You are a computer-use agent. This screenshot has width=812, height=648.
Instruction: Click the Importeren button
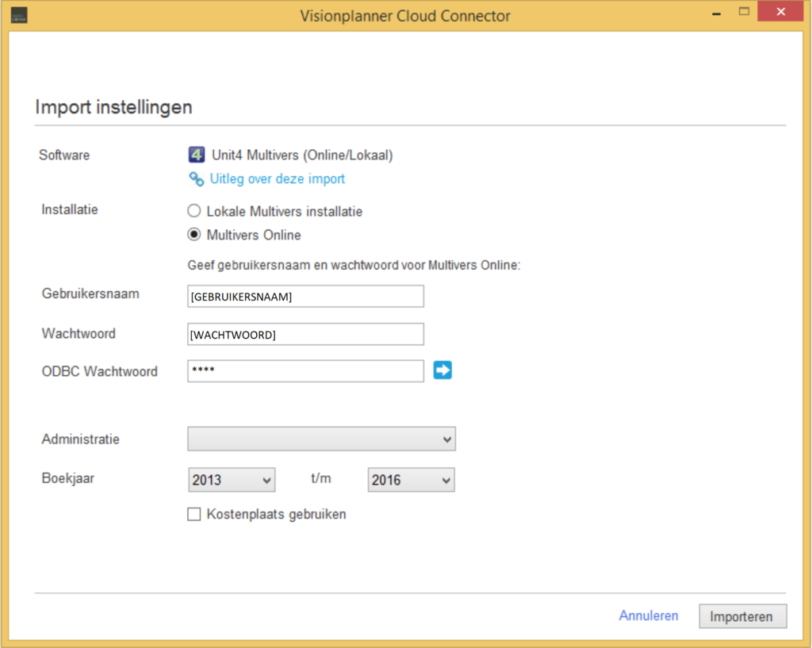point(742,616)
